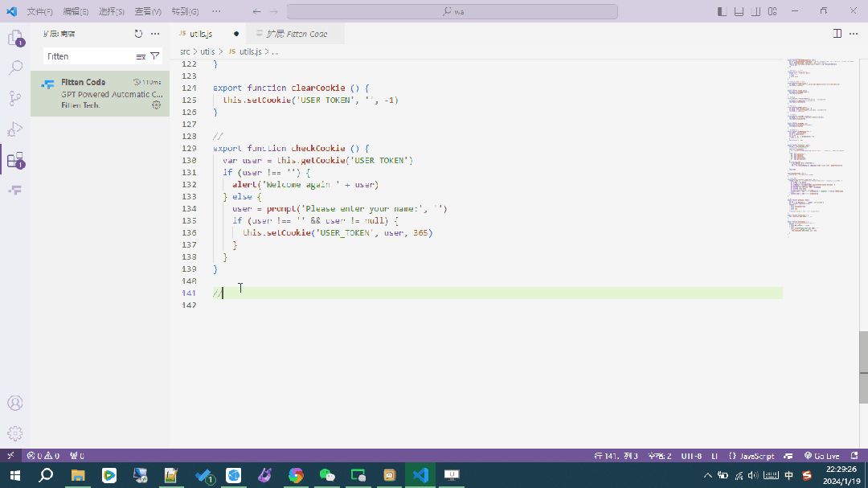
Task: Expand the hidden menu bar items ellipsis
Action: point(216,11)
